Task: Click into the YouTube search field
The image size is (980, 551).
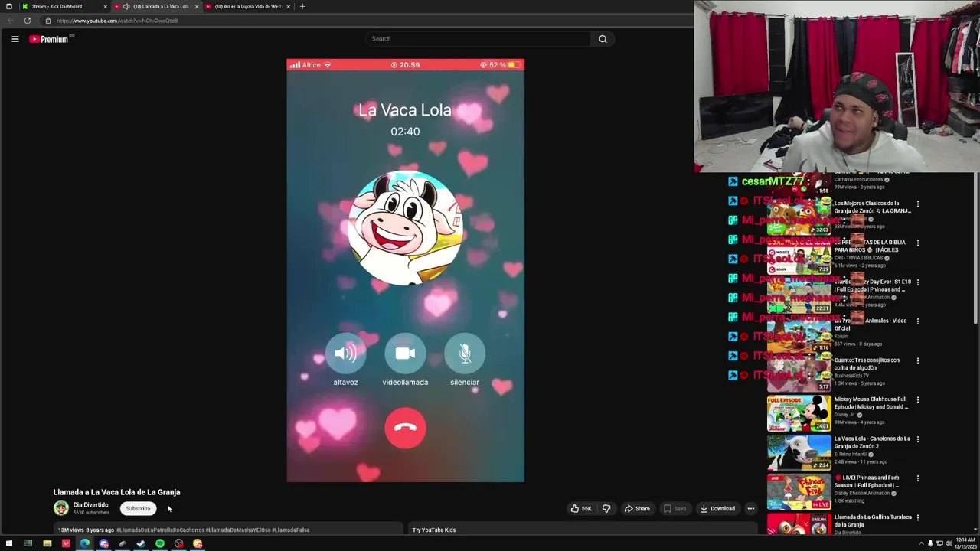Action: point(478,39)
